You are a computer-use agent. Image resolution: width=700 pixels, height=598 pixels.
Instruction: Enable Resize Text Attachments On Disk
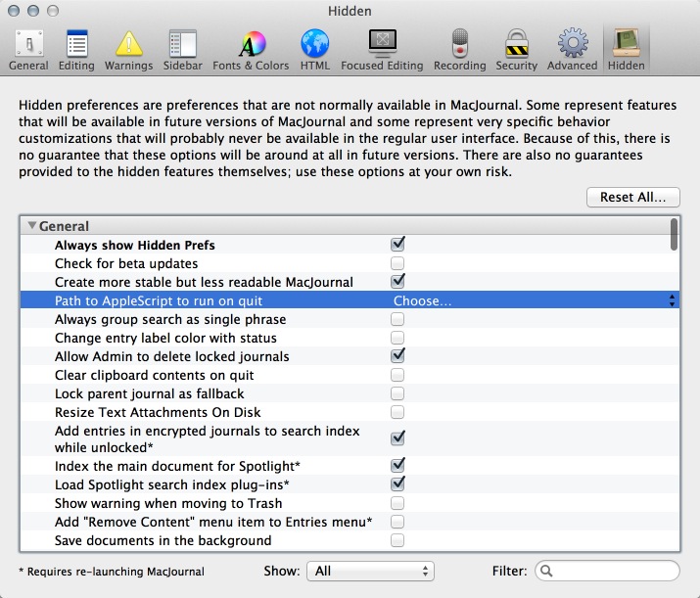coord(397,412)
